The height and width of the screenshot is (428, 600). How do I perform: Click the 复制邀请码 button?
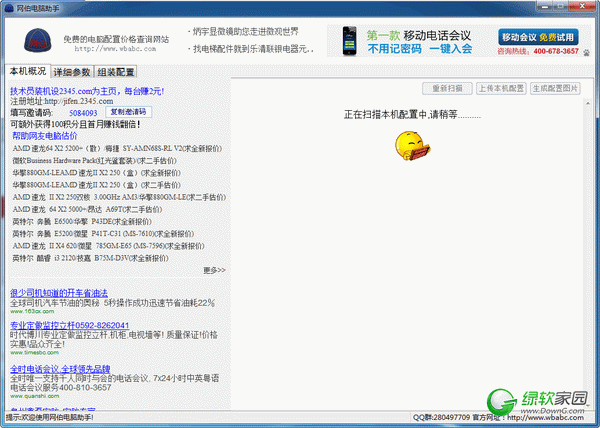[x=128, y=112]
